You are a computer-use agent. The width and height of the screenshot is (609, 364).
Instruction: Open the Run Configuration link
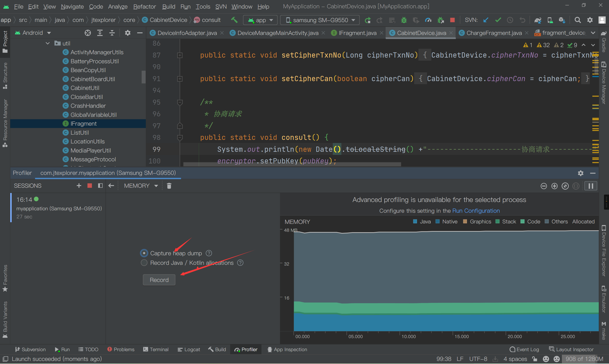[476, 211]
